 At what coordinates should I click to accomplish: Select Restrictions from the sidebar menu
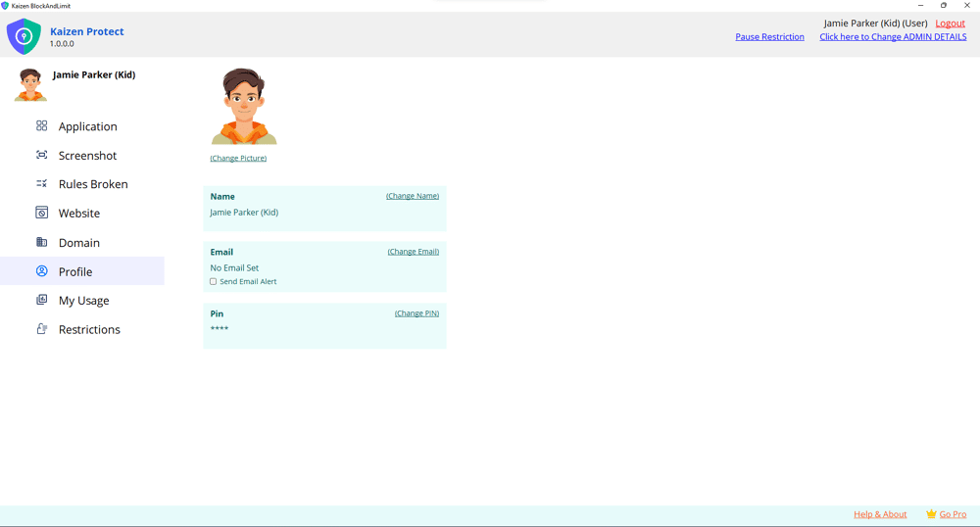tap(89, 330)
